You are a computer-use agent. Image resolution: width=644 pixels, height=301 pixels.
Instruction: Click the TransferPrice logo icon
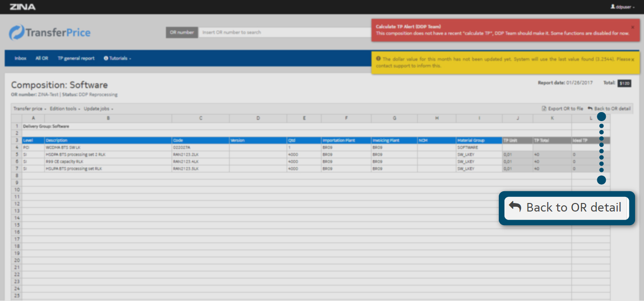tap(17, 33)
